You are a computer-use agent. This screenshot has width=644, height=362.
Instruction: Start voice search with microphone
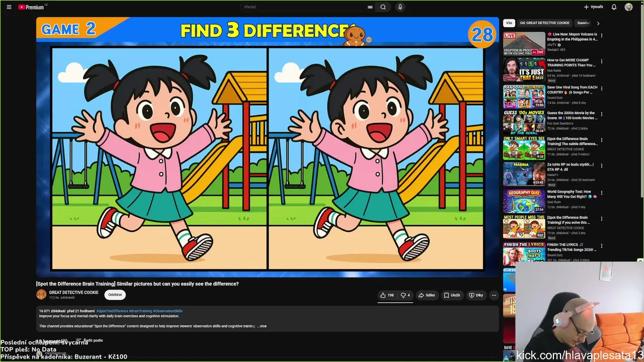400,7
